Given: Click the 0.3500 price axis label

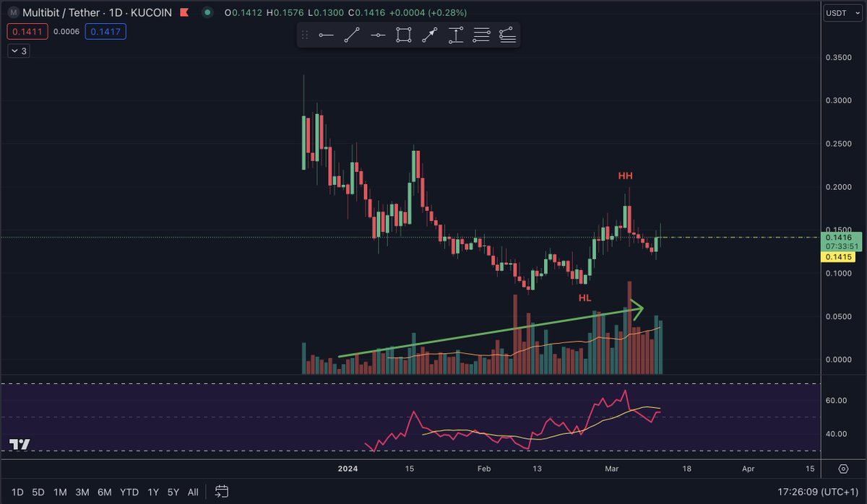Looking at the screenshot, I should point(839,57).
